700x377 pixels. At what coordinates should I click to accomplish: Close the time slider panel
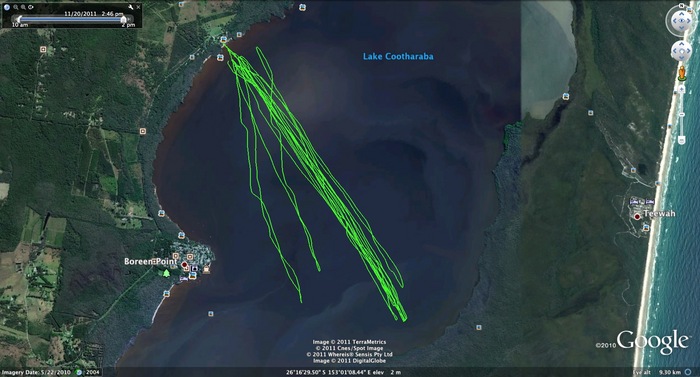(138, 7)
